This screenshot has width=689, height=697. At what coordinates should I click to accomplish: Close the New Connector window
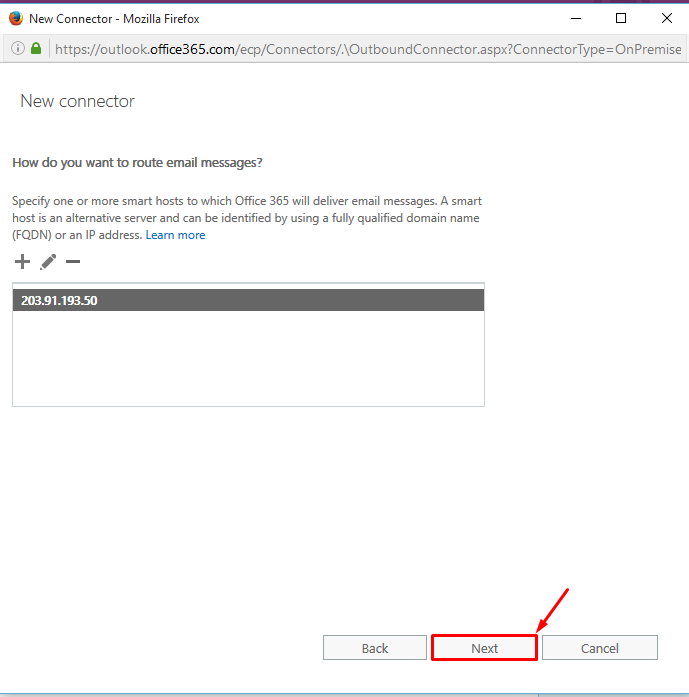point(667,18)
